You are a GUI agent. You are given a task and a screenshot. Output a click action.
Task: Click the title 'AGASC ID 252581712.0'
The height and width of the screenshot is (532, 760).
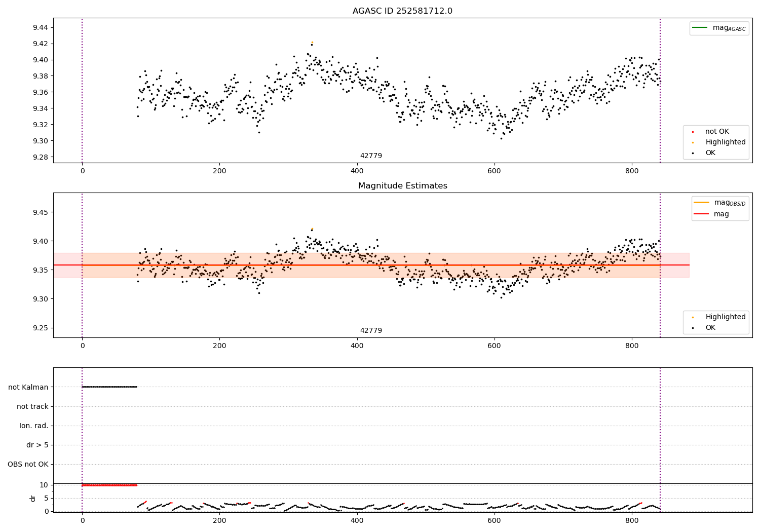click(x=402, y=11)
